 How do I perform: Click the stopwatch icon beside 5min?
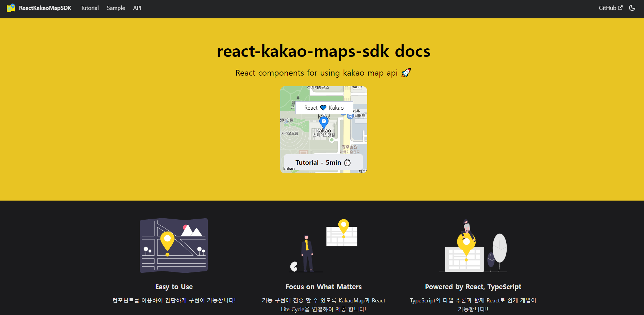click(x=347, y=162)
